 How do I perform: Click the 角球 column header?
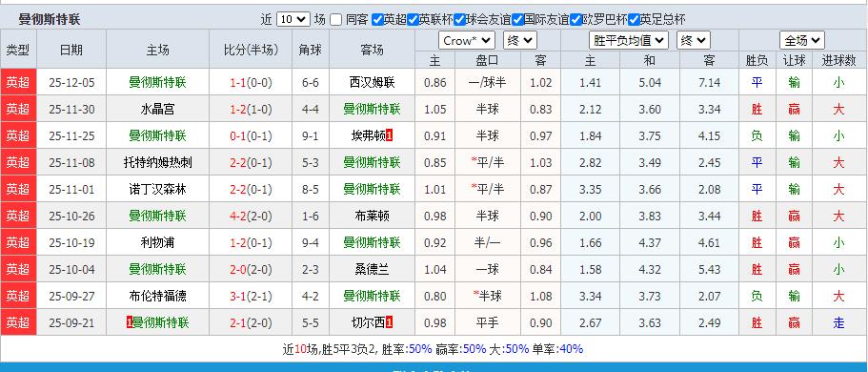pyautogui.click(x=311, y=50)
